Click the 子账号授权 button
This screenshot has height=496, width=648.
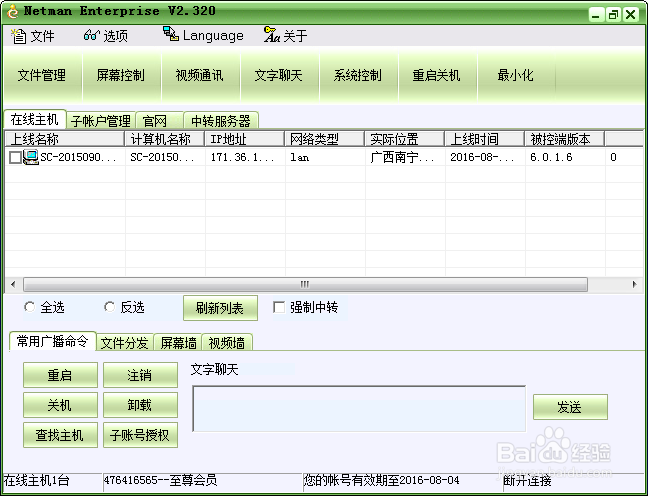141,435
